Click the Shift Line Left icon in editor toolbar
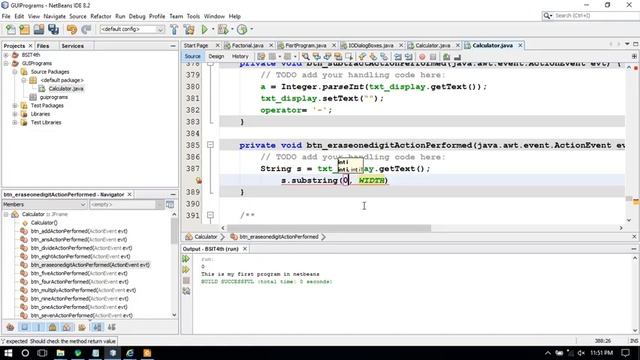 [x=398, y=56]
